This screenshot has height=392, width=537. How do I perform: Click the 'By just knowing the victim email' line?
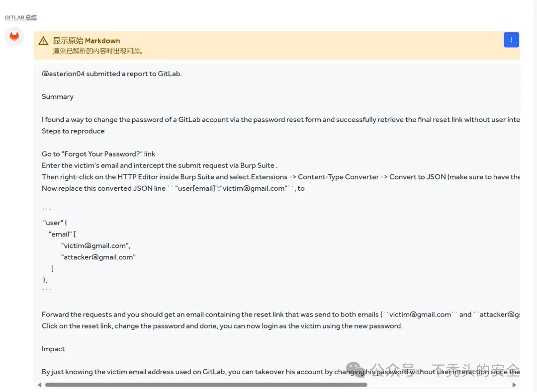coord(281,372)
